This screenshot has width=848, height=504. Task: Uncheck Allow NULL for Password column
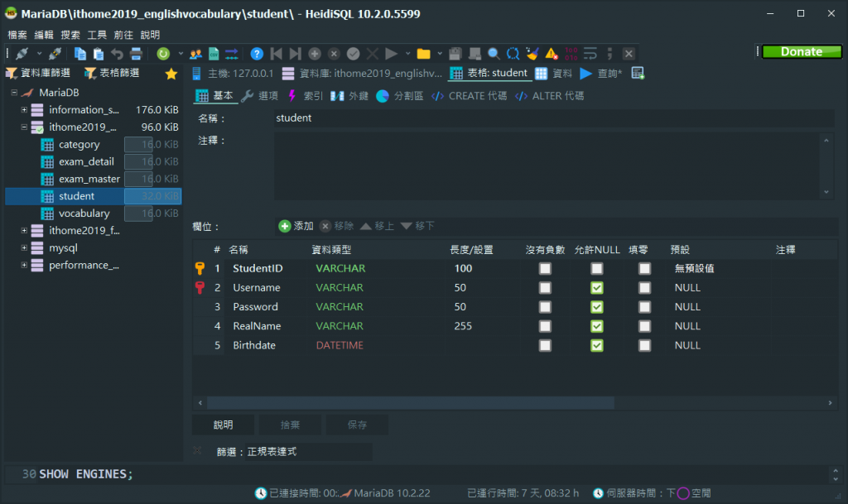pyautogui.click(x=596, y=307)
